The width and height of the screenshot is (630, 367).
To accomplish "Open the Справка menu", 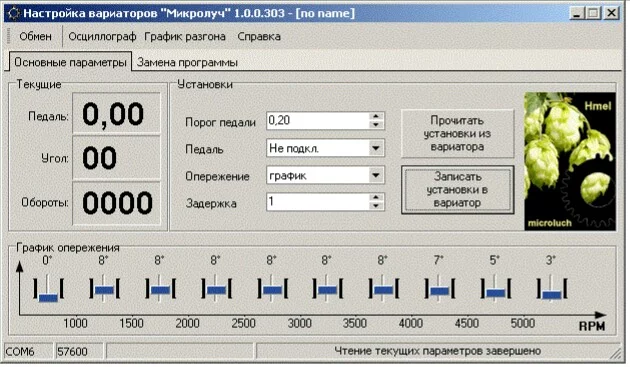I will coord(259,36).
